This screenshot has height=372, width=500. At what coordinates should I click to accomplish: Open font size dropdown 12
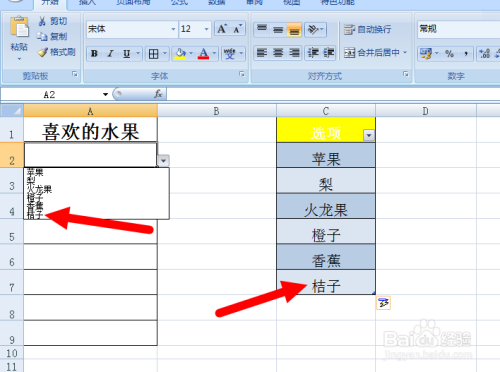(206, 29)
